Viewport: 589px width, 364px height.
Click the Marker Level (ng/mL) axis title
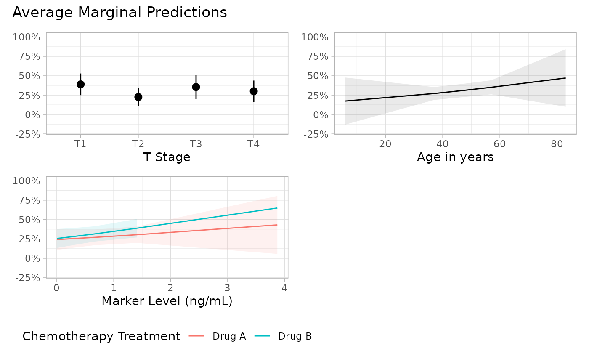pos(167,301)
